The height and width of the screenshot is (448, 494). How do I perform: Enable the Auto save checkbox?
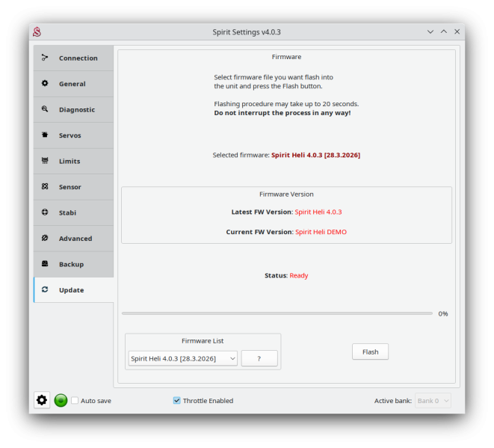(x=75, y=401)
